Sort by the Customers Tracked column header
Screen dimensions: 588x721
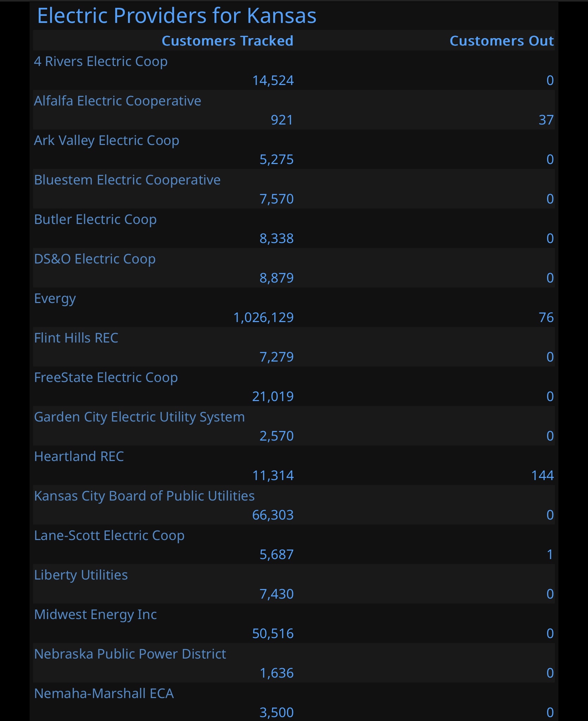coord(228,41)
